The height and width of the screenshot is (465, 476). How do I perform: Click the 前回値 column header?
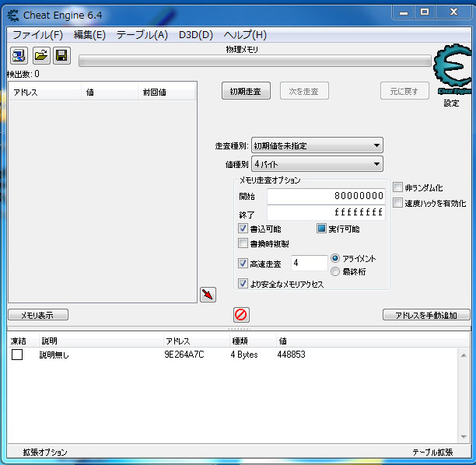point(166,92)
